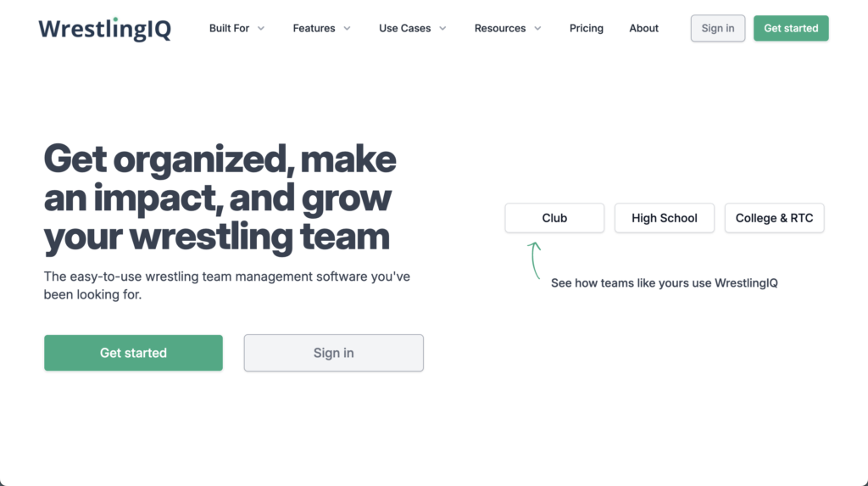This screenshot has width=868, height=486.
Task: Open the Features dropdown label
Action: coord(314,28)
